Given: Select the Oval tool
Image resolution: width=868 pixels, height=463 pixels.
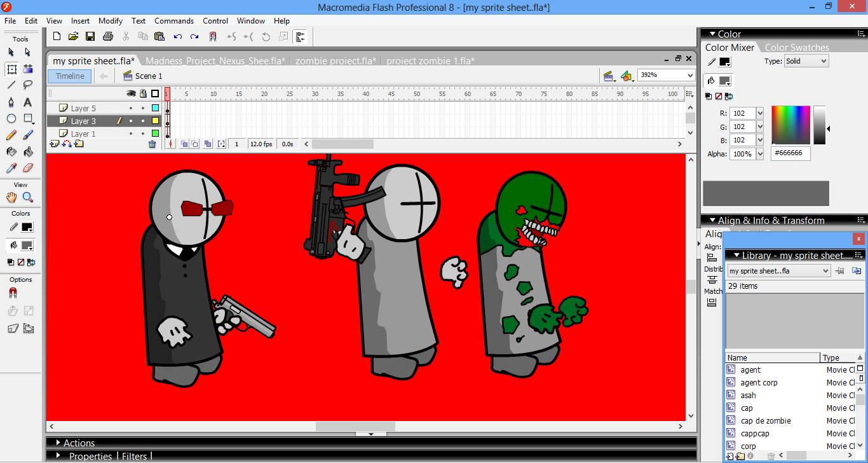Looking at the screenshot, I should 11,118.
